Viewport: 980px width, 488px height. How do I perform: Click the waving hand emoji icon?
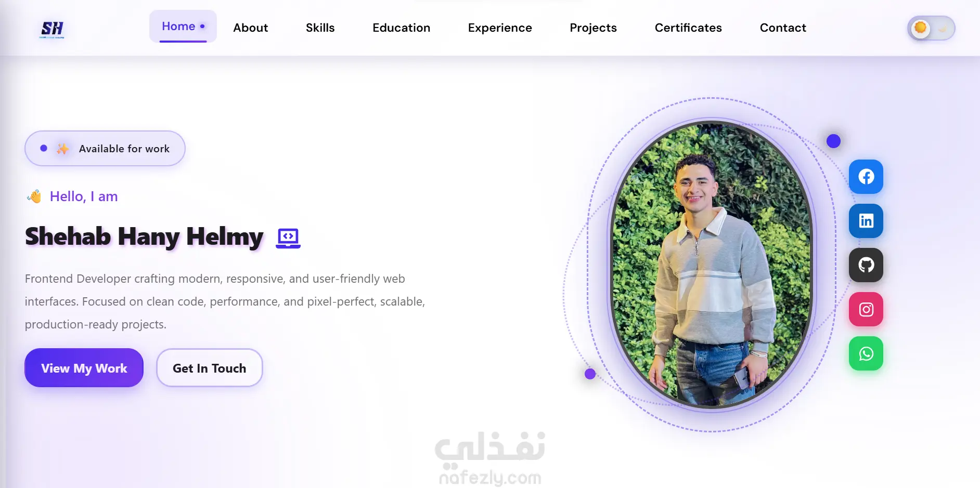click(x=34, y=196)
